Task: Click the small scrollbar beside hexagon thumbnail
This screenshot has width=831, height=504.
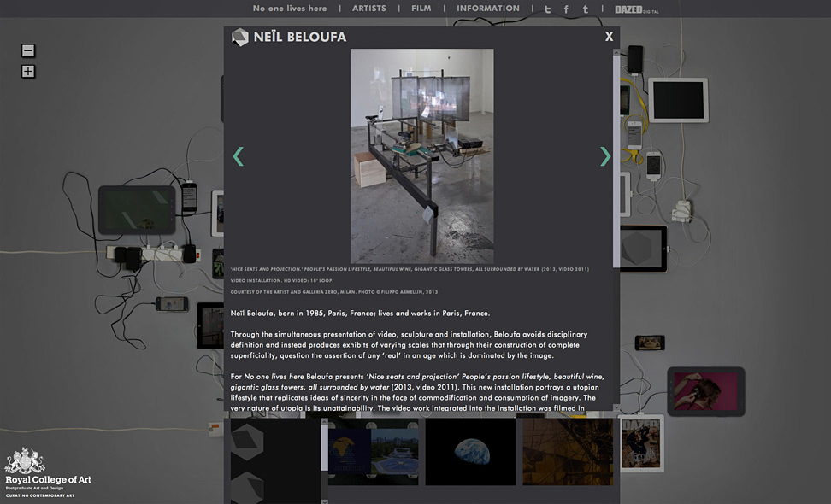Action: pos(324,448)
